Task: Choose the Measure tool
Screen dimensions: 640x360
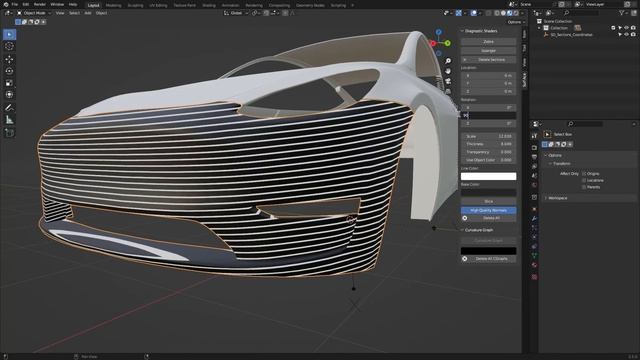Action: [9, 120]
